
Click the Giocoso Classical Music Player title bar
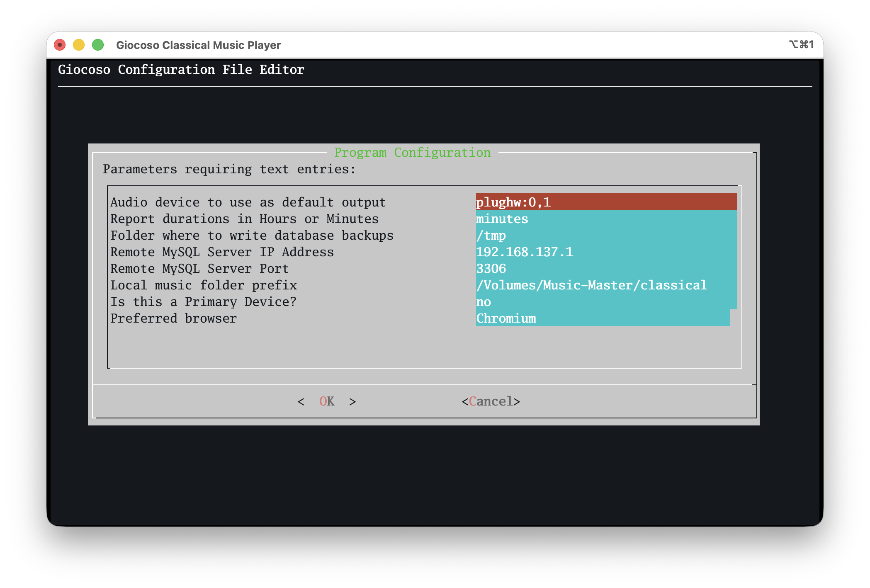point(198,45)
